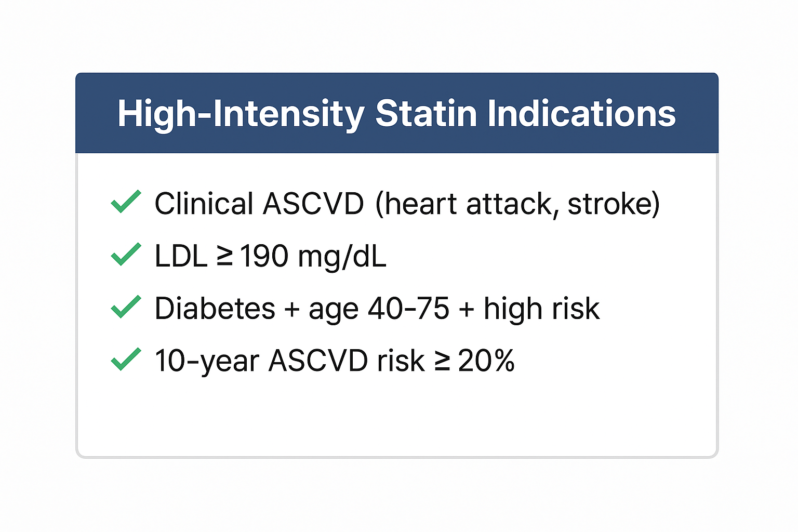This screenshot has width=798, height=532.
Task: Click the words "Clinical ASCVD"
Action: 259,203
